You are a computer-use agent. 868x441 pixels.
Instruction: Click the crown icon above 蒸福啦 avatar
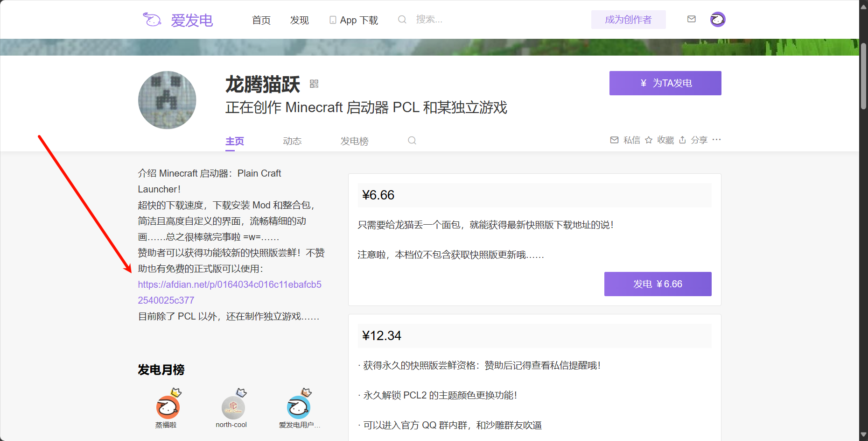176,392
